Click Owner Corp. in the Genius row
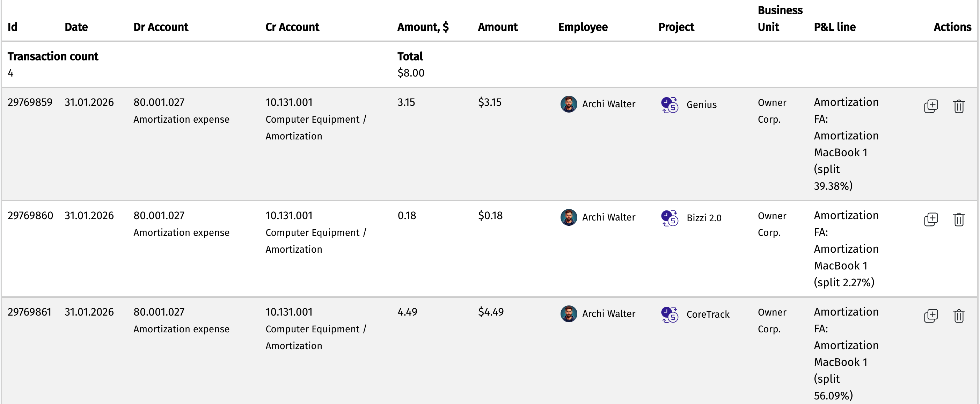This screenshot has width=980, height=404. 772,111
